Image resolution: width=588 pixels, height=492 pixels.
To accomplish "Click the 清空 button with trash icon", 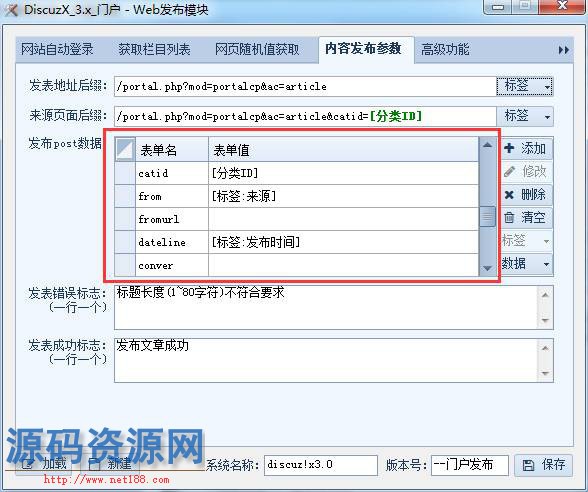I will [526, 218].
